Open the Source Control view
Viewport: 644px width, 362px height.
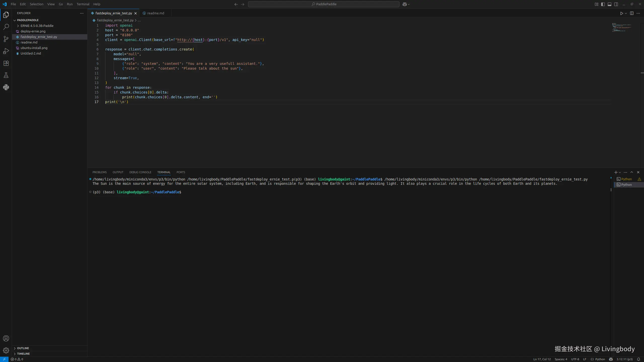(6, 39)
